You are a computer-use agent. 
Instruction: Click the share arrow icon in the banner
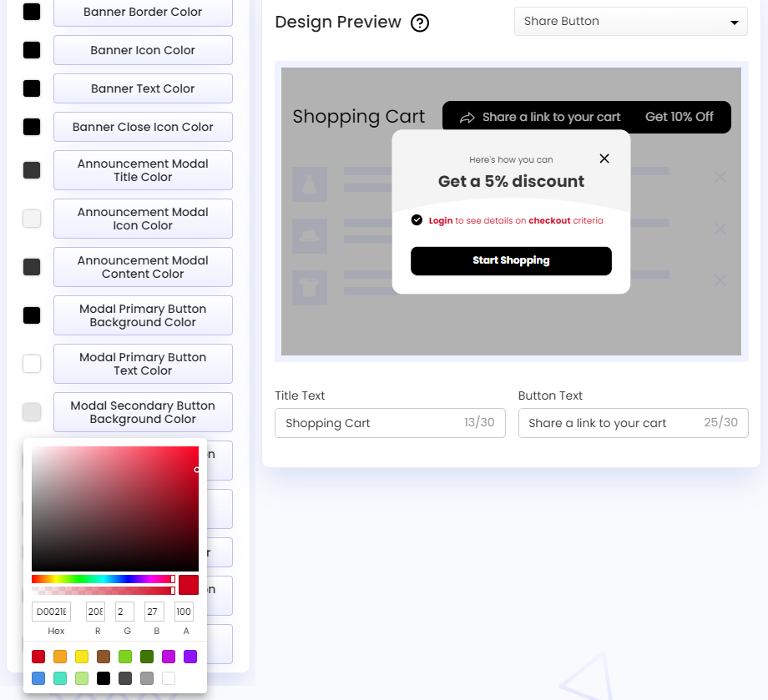click(467, 118)
